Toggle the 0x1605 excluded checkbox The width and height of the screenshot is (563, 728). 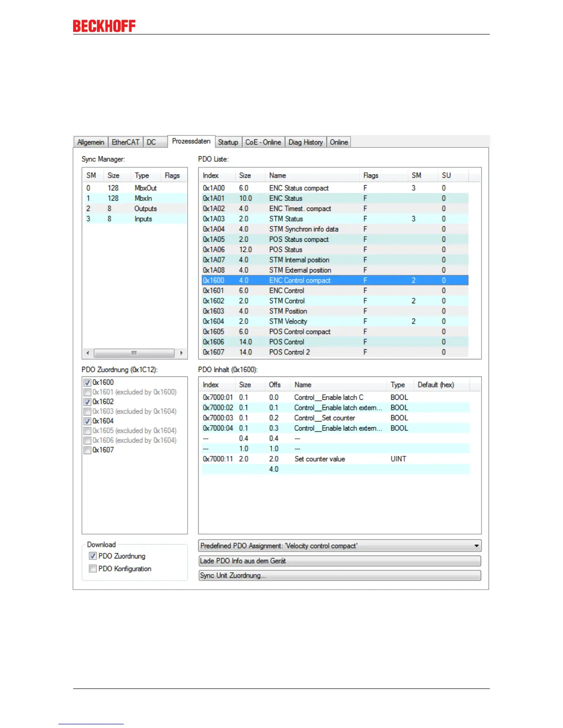[87, 431]
